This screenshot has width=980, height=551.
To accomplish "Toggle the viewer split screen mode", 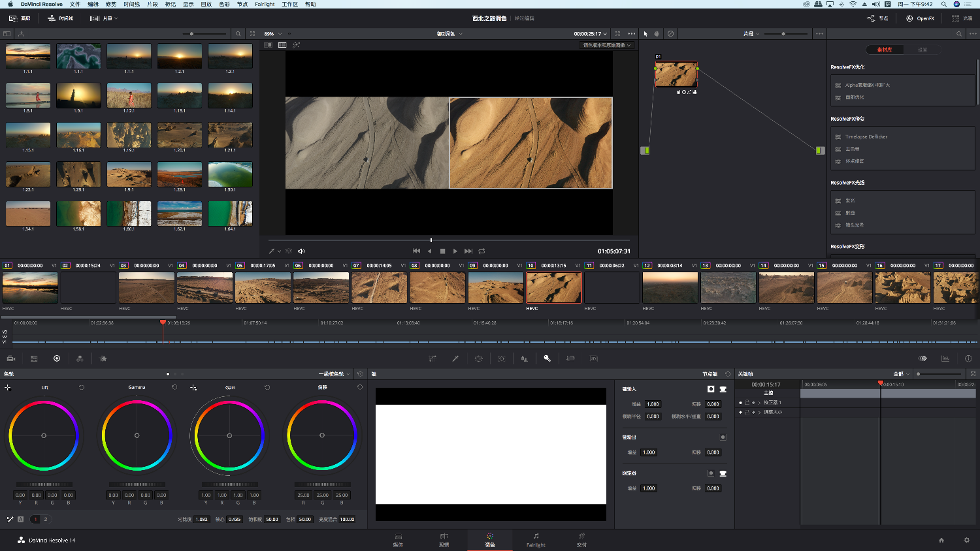I will 282,45.
